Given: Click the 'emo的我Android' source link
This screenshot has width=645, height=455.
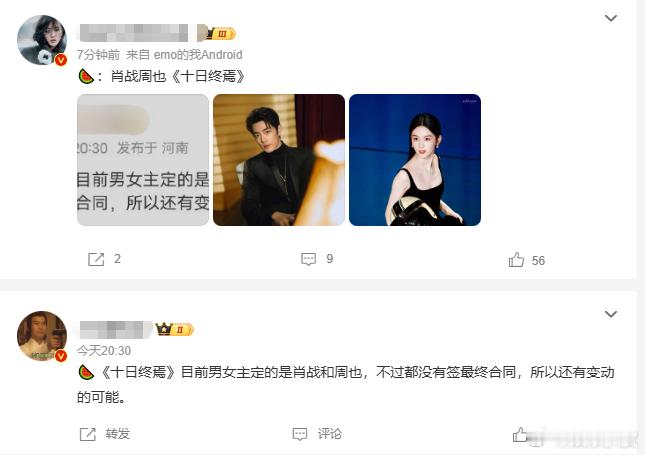Looking at the screenshot, I should tap(198, 55).
